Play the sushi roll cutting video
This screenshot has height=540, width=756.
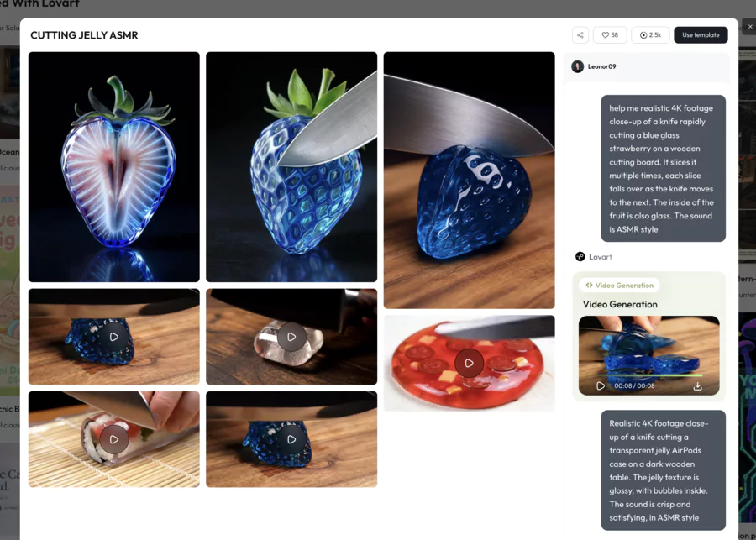coord(113,439)
